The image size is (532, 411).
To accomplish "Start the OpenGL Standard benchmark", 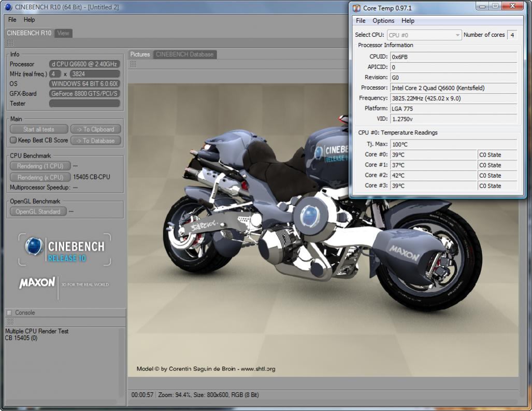I will click(x=38, y=211).
